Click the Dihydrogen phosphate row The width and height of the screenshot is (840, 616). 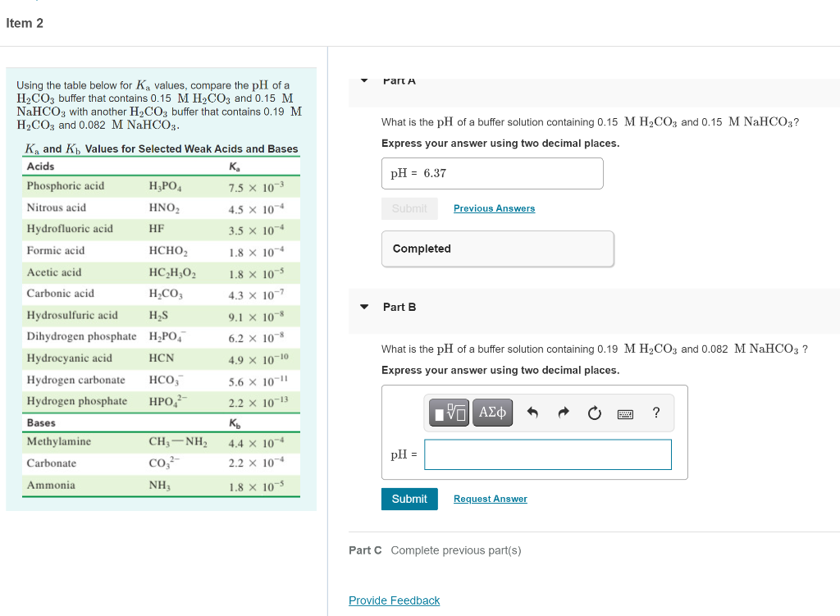coord(162,337)
